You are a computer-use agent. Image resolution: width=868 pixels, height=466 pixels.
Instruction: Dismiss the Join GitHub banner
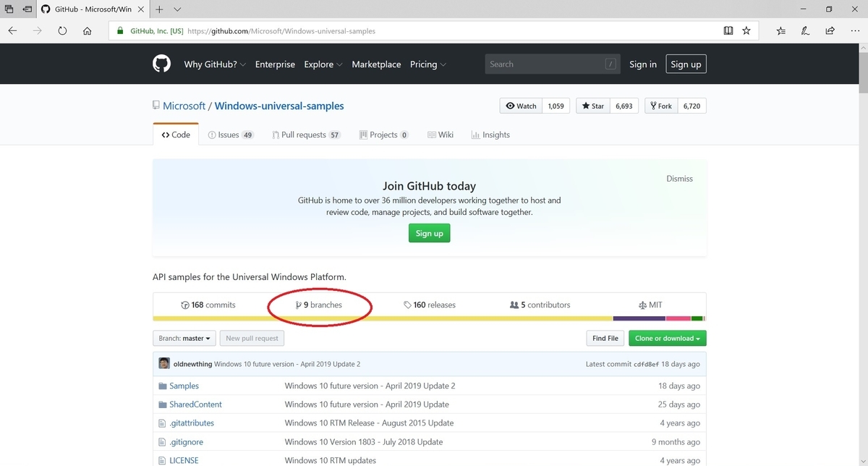pos(679,179)
